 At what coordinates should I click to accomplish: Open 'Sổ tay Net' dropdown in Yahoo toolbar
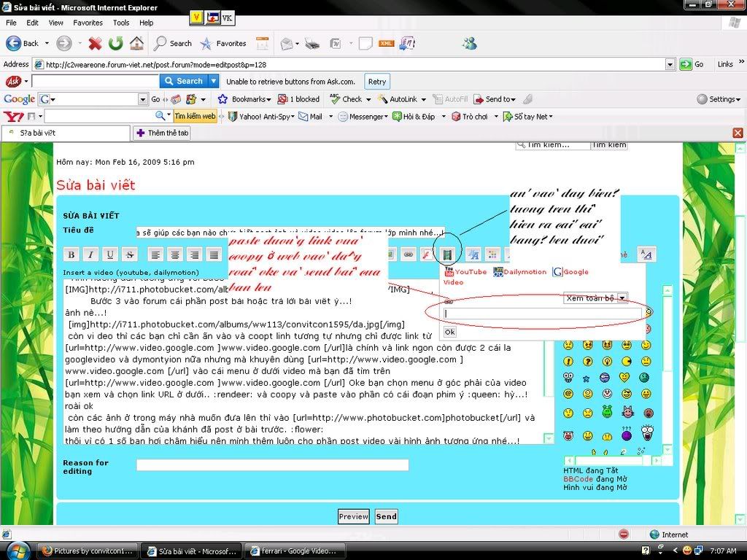[551, 116]
